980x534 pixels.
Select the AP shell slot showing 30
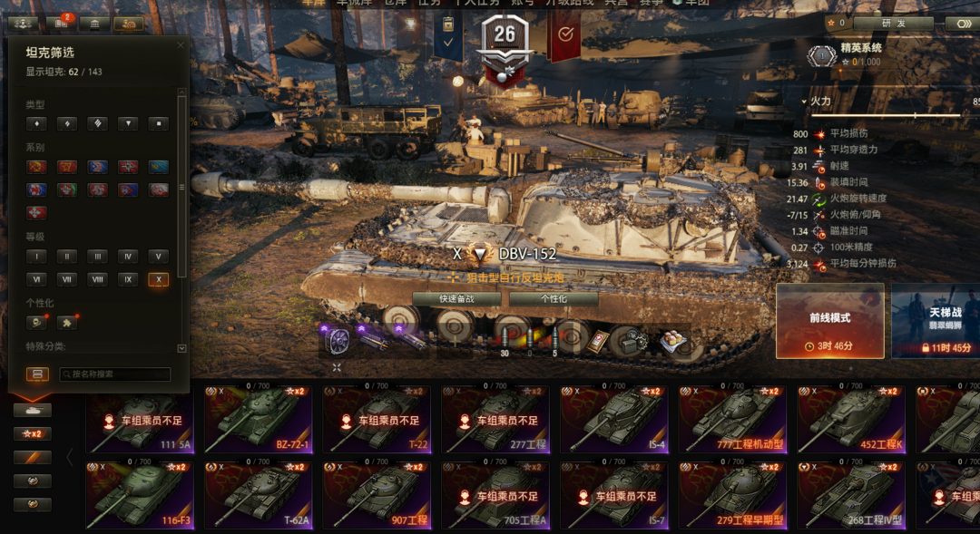coord(505,341)
